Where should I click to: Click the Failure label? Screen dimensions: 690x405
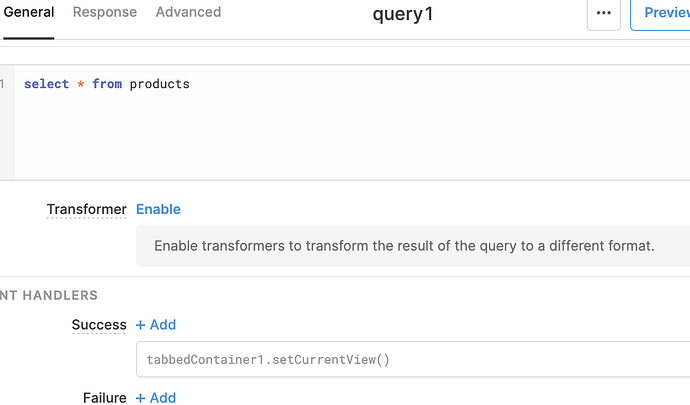(x=104, y=397)
